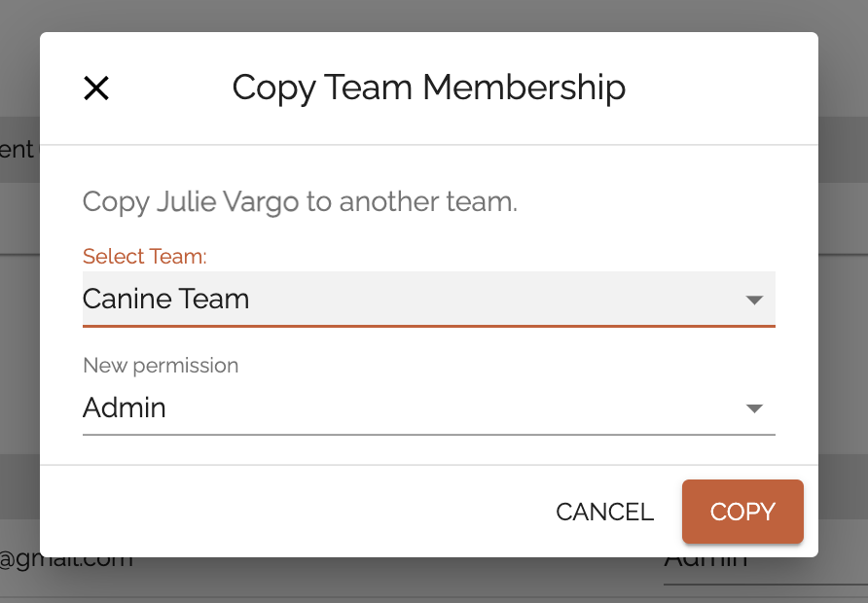This screenshot has height=603, width=868.
Task: Click the Canine Team selected value
Action: pos(166,299)
